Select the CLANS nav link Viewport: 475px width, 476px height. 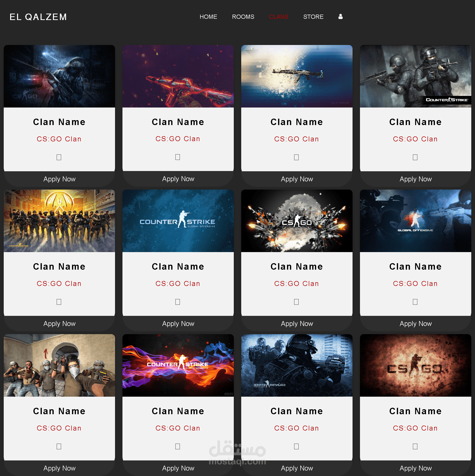point(279,17)
